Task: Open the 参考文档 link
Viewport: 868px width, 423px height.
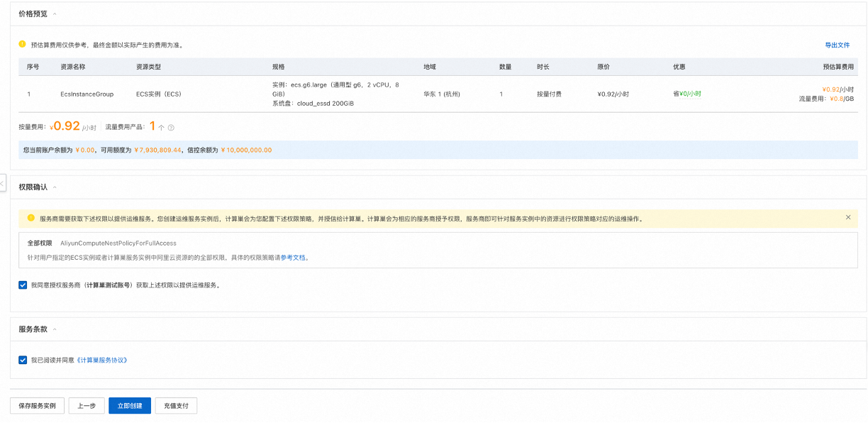Action: tap(294, 258)
